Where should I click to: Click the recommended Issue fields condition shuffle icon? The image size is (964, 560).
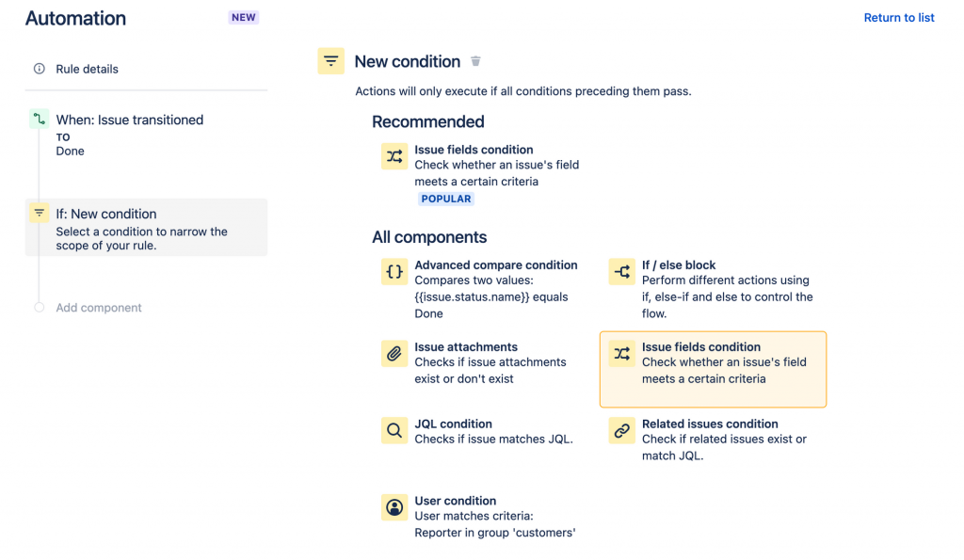pos(394,156)
